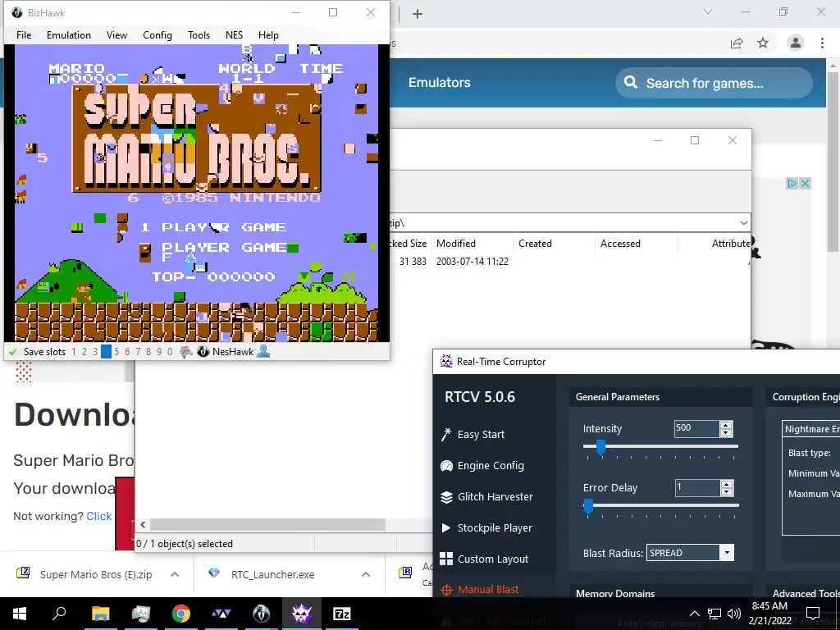The height and width of the screenshot is (630, 840).
Task: Open the BizHawk NES menu
Action: pos(234,34)
